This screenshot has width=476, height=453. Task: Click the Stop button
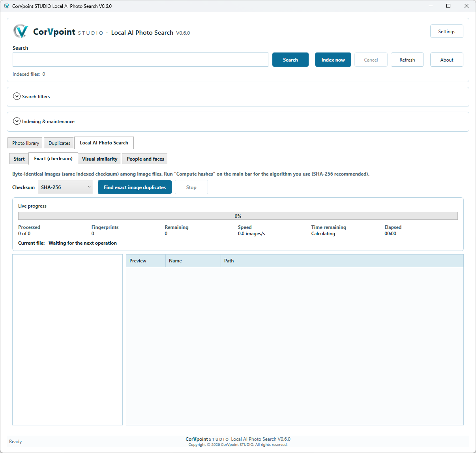(191, 187)
